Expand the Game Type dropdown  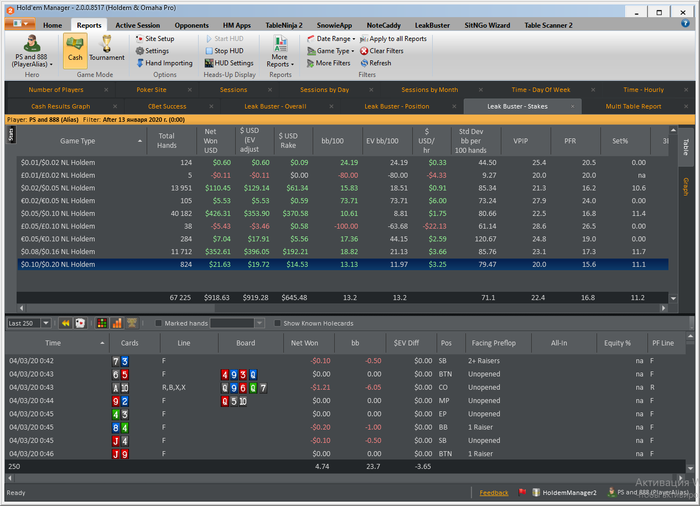[331, 51]
